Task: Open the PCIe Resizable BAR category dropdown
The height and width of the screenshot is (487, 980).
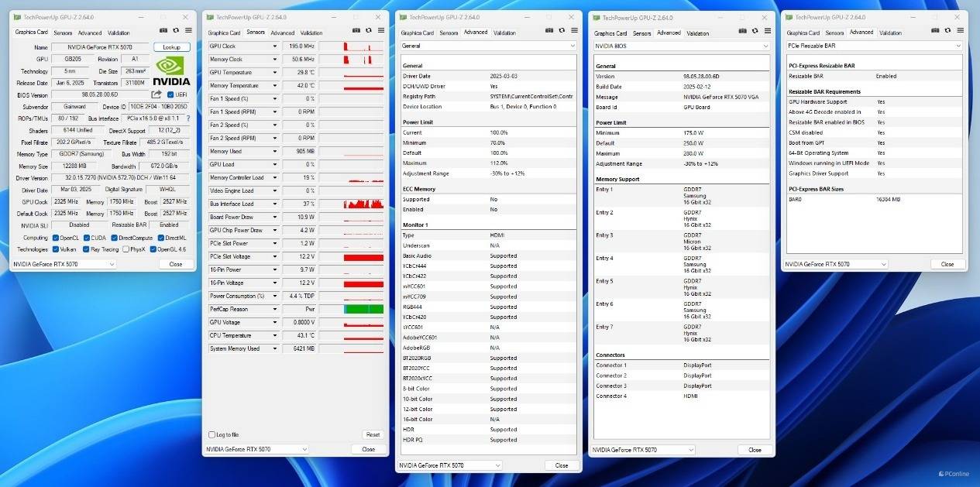Action: pos(874,46)
